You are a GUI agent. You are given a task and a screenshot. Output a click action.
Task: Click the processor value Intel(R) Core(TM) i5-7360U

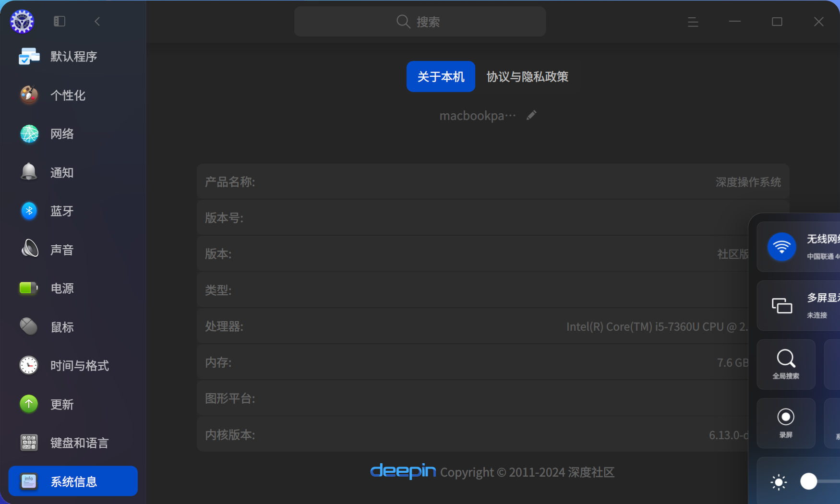point(657,327)
